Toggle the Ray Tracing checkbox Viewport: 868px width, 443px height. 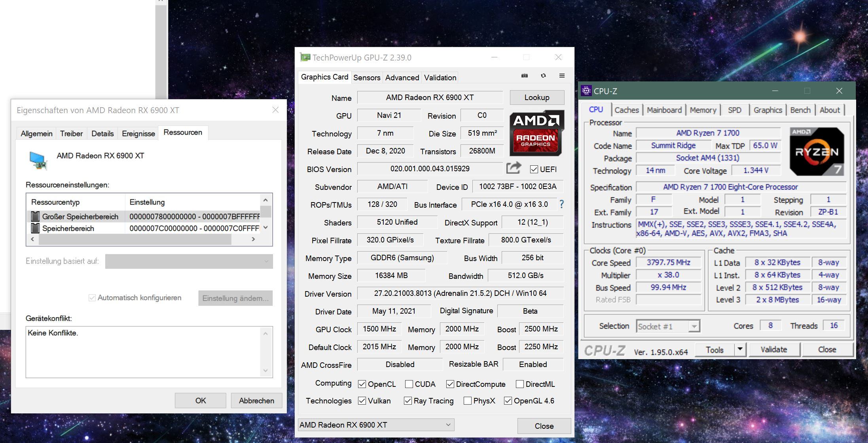[x=407, y=401]
